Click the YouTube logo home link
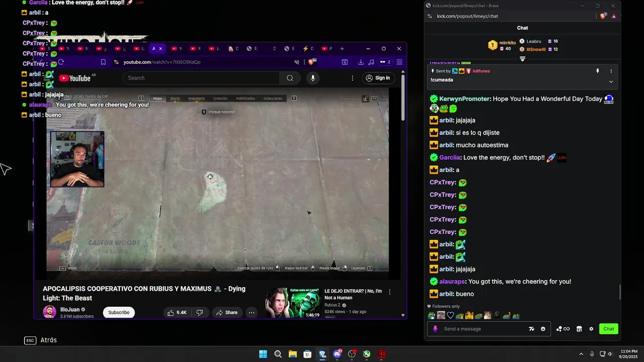 point(74,78)
